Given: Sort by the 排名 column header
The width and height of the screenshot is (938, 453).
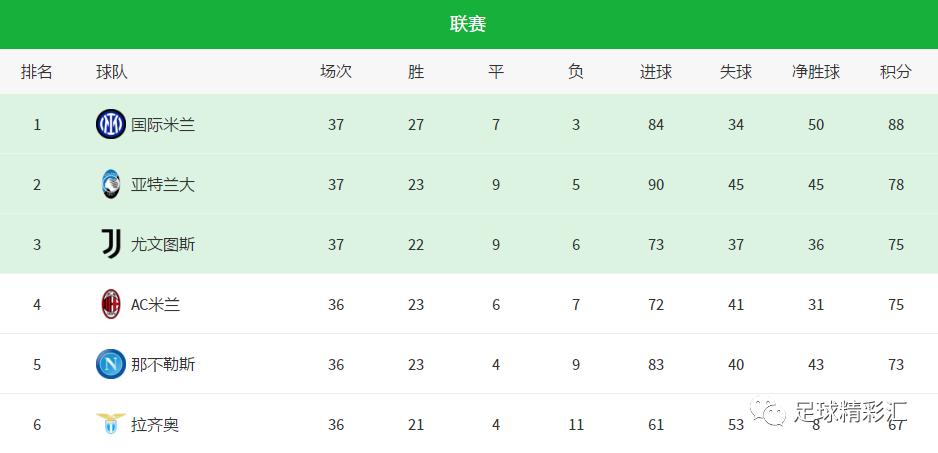Looking at the screenshot, I should [x=37, y=72].
